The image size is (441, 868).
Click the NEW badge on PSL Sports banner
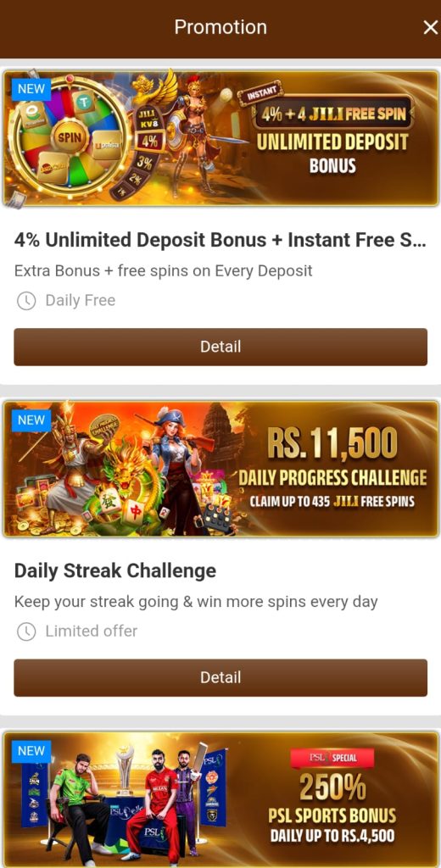click(31, 751)
